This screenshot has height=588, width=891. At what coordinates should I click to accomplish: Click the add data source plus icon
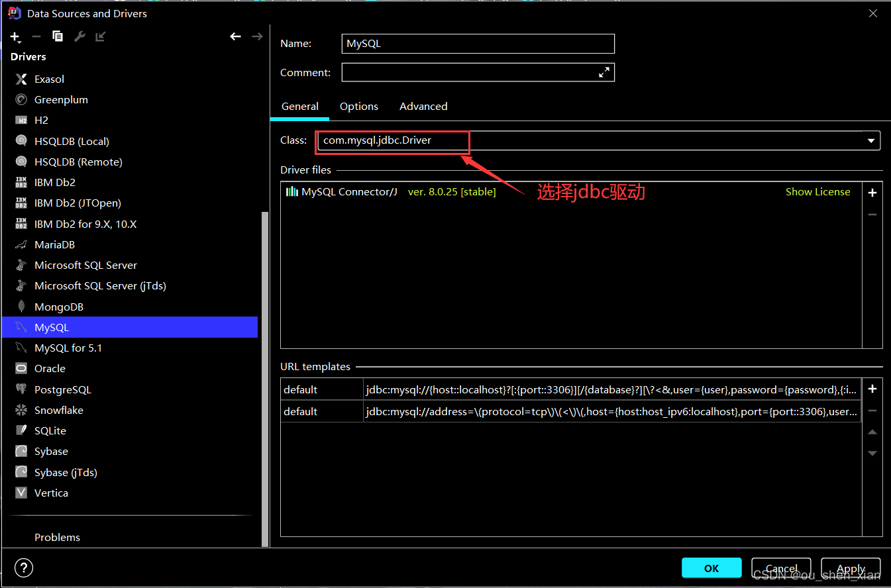[x=15, y=37]
